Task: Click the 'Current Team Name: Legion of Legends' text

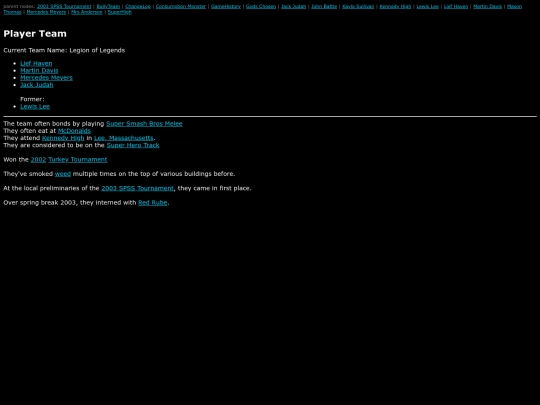Action: (x=64, y=50)
